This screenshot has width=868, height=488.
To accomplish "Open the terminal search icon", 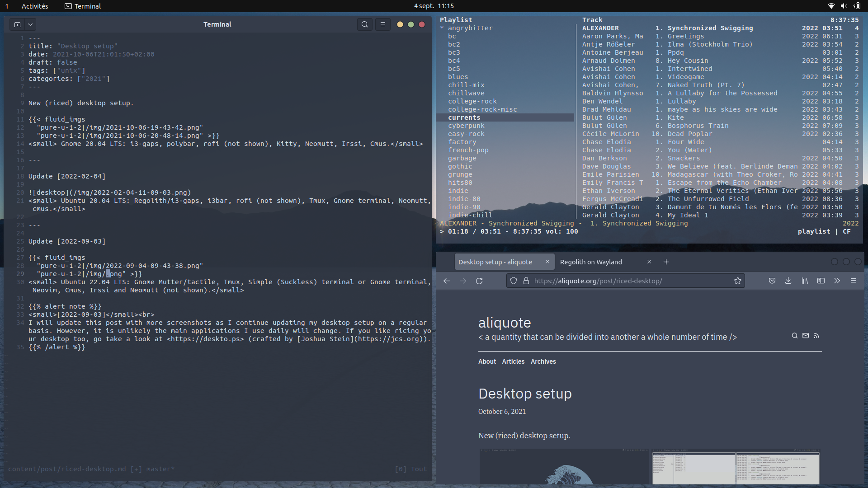I will (x=364, y=24).
